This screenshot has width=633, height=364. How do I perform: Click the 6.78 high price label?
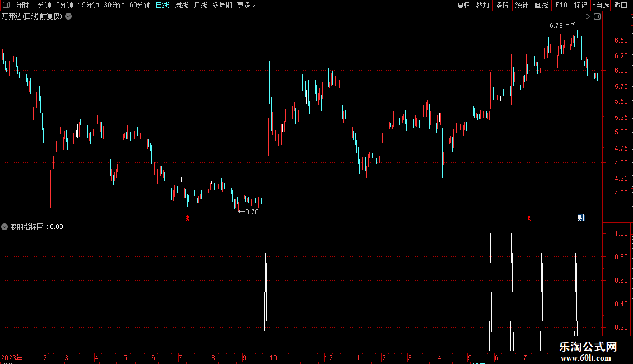(x=556, y=25)
